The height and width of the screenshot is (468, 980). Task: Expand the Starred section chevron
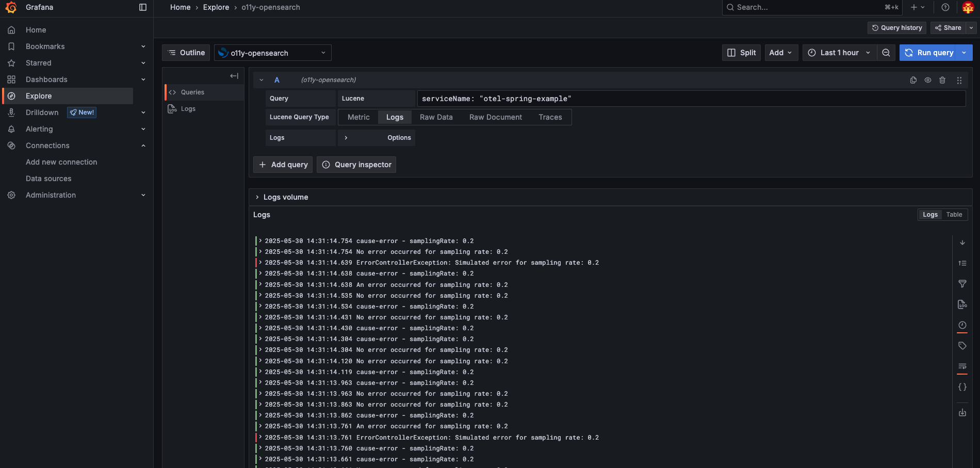tap(143, 63)
